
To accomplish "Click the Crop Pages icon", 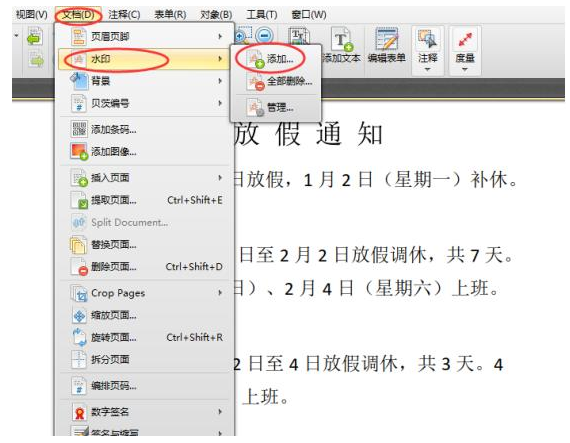I will 79,293.
